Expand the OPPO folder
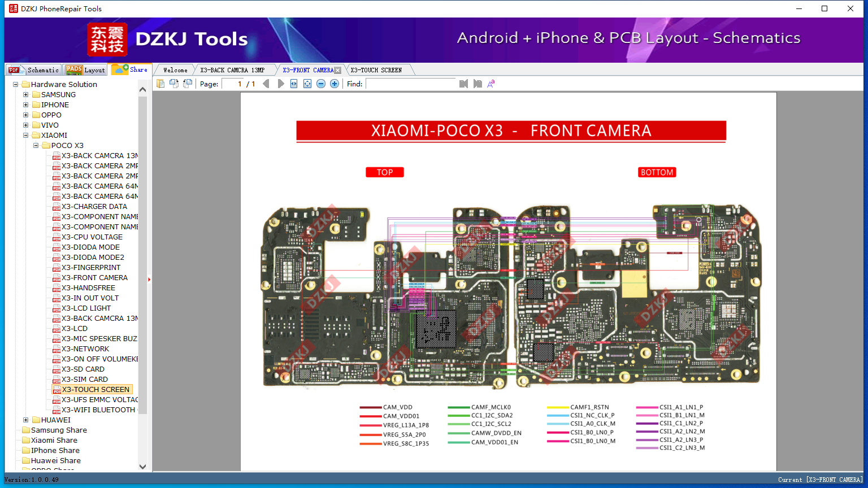Image resolution: width=868 pixels, height=488 pixels. 26,115
